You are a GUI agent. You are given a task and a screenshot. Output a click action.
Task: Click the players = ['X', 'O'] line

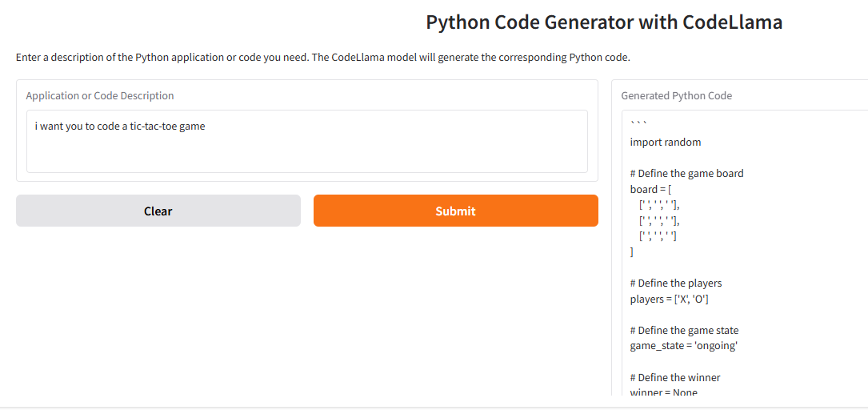[x=670, y=299]
